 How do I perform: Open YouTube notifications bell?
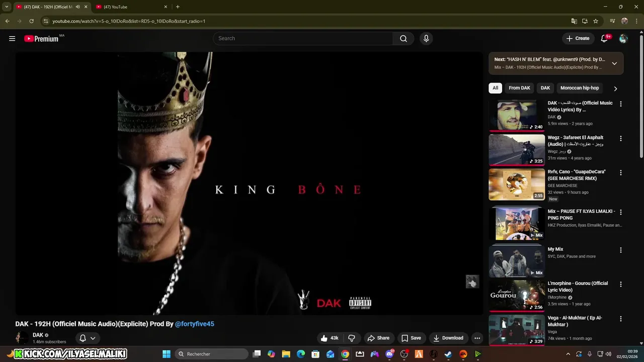605,38
